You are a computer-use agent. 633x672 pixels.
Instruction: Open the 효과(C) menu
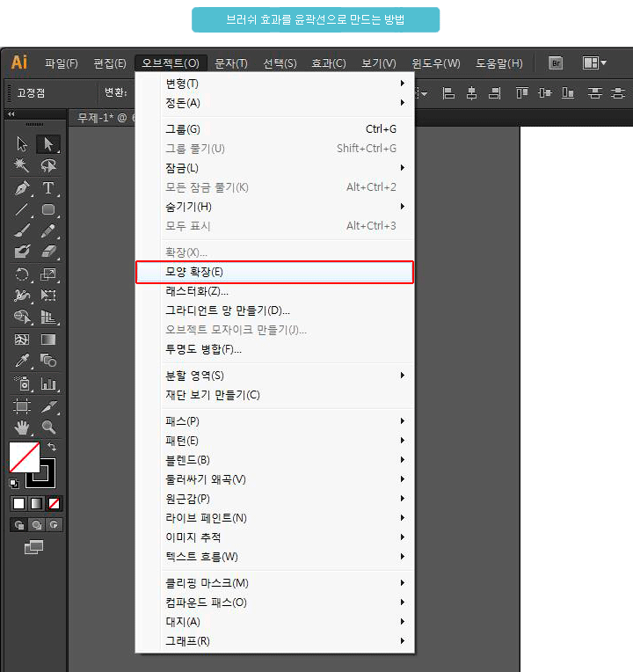tap(329, 63)
